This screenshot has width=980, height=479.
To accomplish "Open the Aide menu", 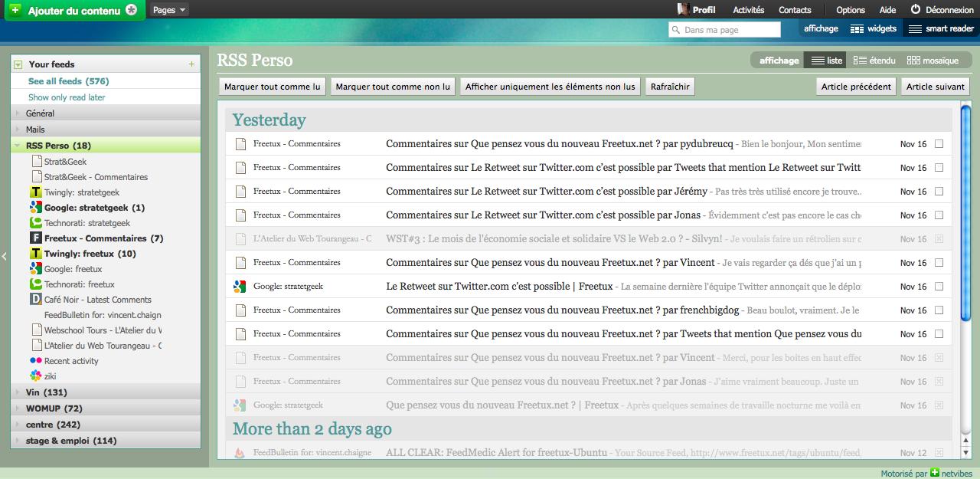I will coord(887,10).
